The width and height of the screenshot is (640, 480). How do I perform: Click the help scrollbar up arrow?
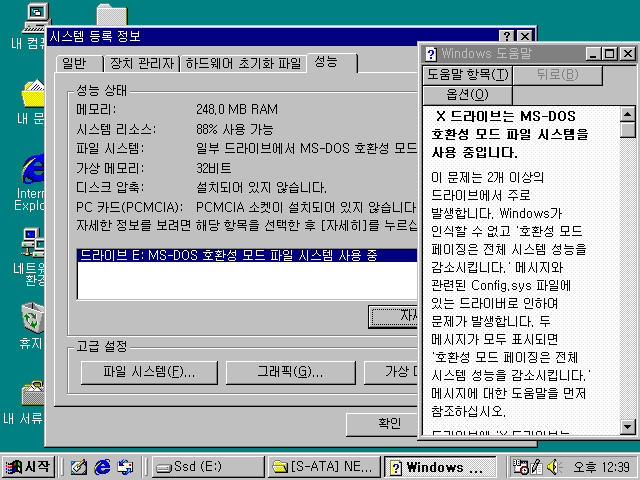point(627,114)
